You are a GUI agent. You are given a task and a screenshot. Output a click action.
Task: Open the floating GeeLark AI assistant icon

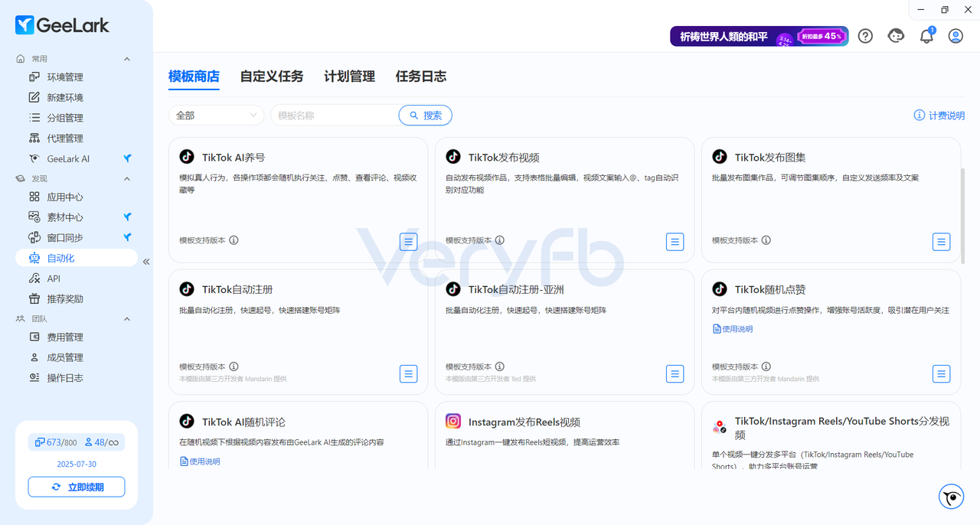(x=952, y=497)
